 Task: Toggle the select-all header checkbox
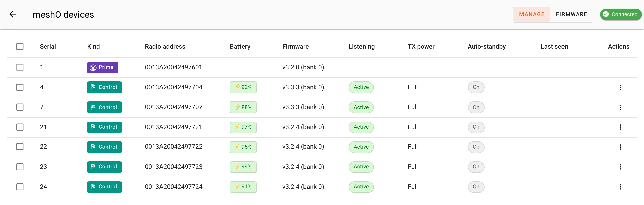point(20,47)
